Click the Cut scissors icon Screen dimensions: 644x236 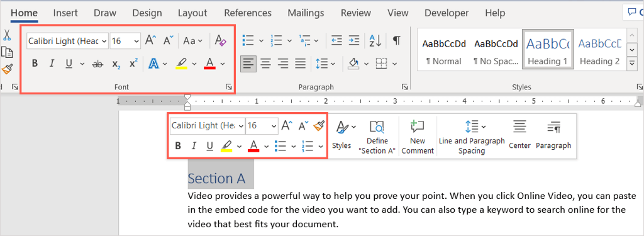point(7,35)
